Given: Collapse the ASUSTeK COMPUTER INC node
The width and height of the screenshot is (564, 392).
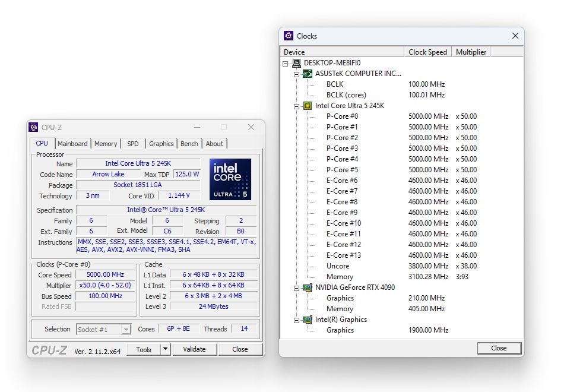Looking at the screenshot, I should (296, 74).
